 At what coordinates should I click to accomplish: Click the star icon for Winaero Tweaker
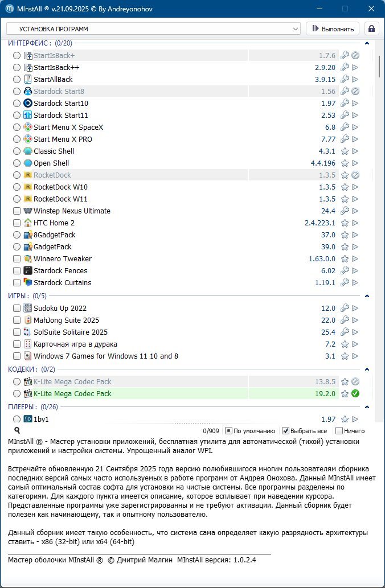pyautogui.click(x=344, y=259)
